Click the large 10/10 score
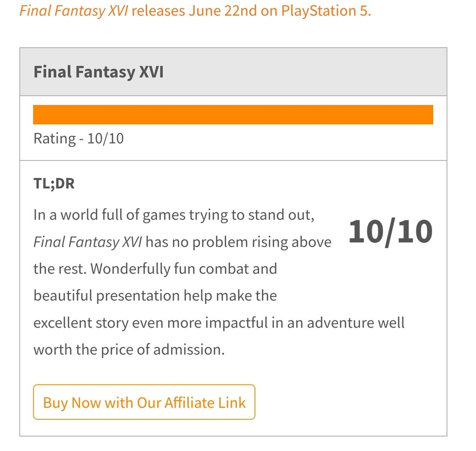 pyautogui.click(x=390, y=232)
